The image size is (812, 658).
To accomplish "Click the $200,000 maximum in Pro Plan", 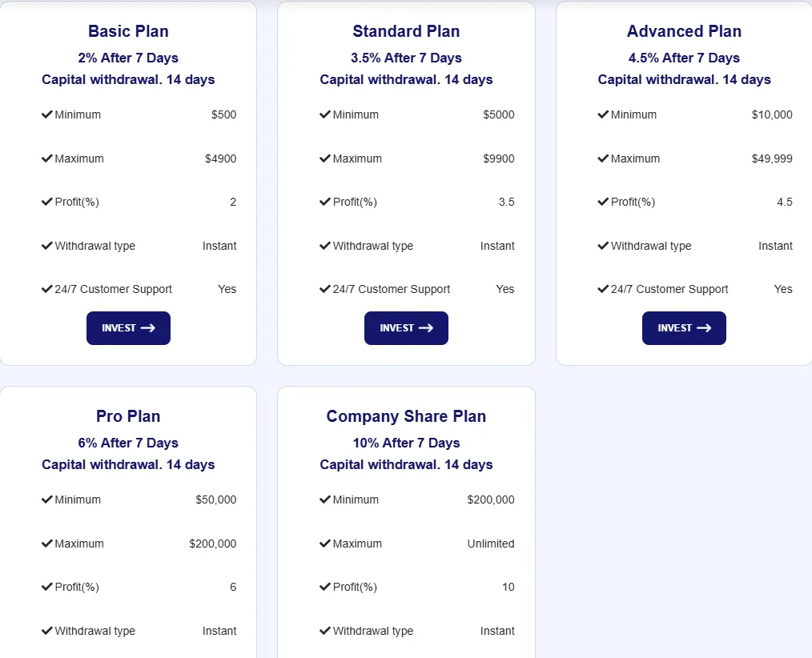I will pos(213,544).
